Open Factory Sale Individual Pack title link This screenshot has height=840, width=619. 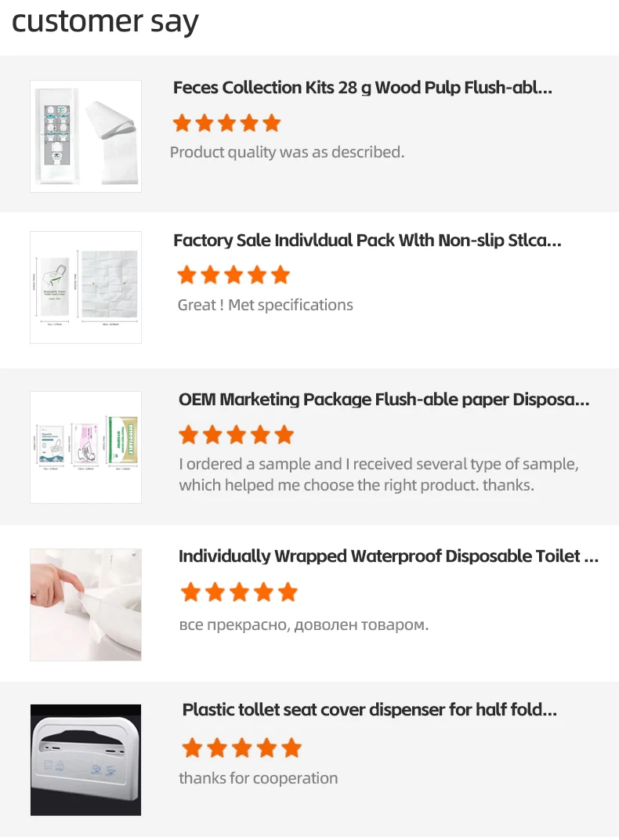pyautogui.click(x=367, y=241)
